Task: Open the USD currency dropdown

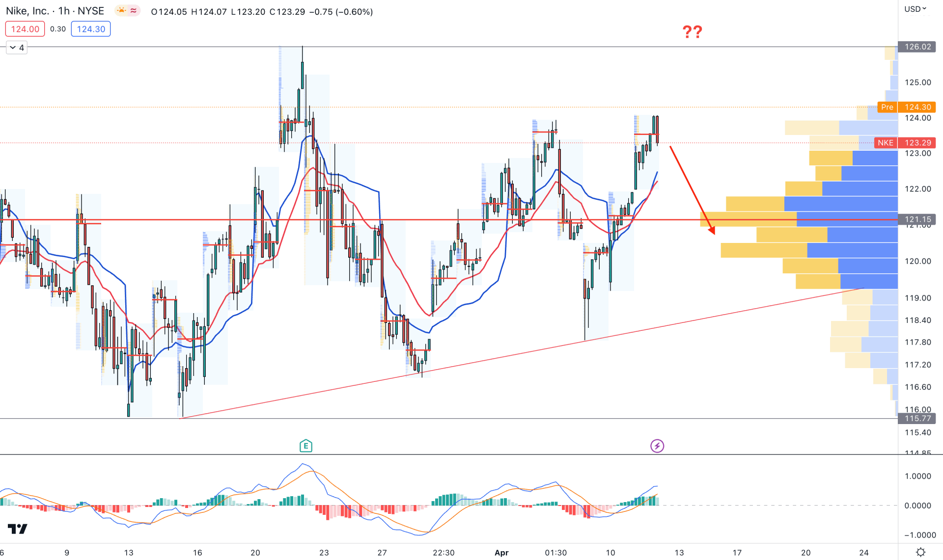Action: [x=915, y=9]
